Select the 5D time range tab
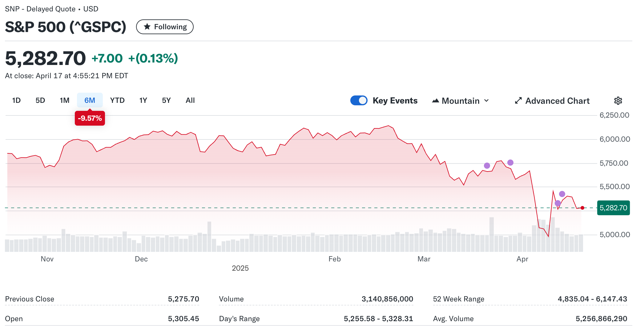The height and width of the screenshot is (327, 644). 40,100
